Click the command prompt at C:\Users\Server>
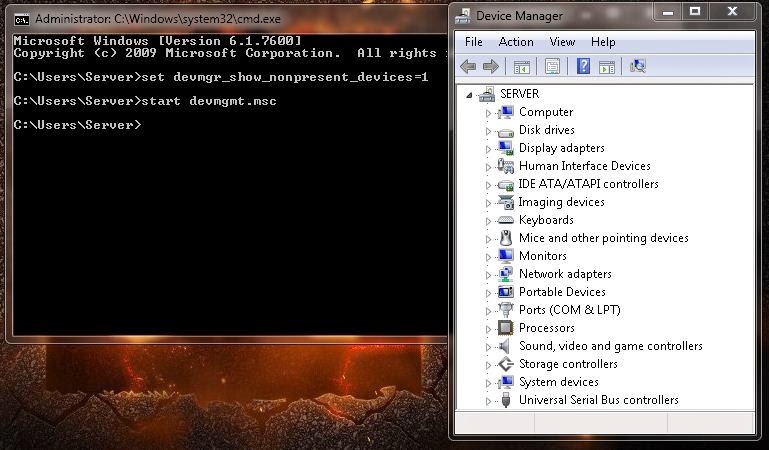This screenshot has height=450, width=769. tap(77, 125)
